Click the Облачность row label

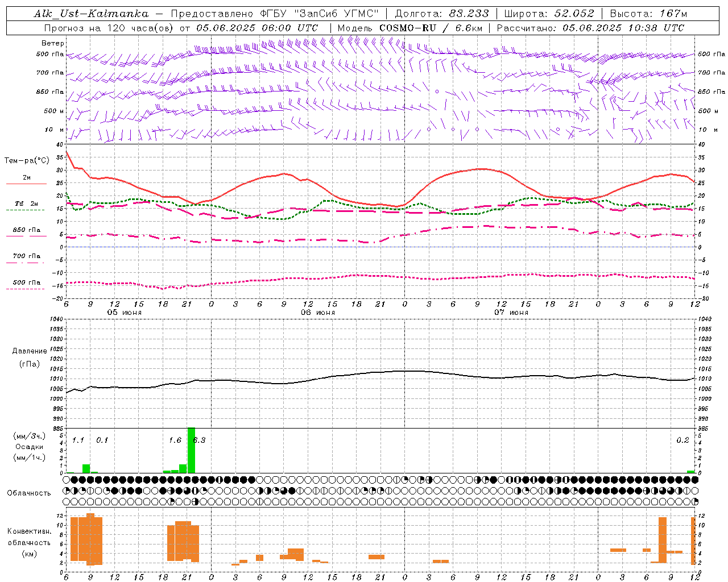(x=29, y=493)
